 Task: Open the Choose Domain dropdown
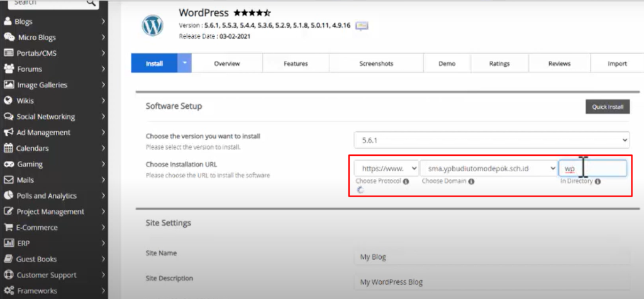(x=488, y=168)
